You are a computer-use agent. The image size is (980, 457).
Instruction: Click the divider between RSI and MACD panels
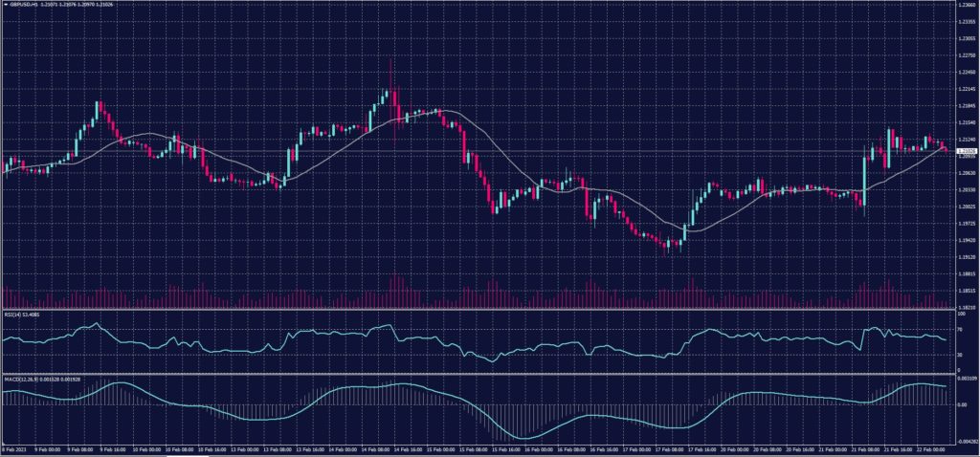coord(479,374)
